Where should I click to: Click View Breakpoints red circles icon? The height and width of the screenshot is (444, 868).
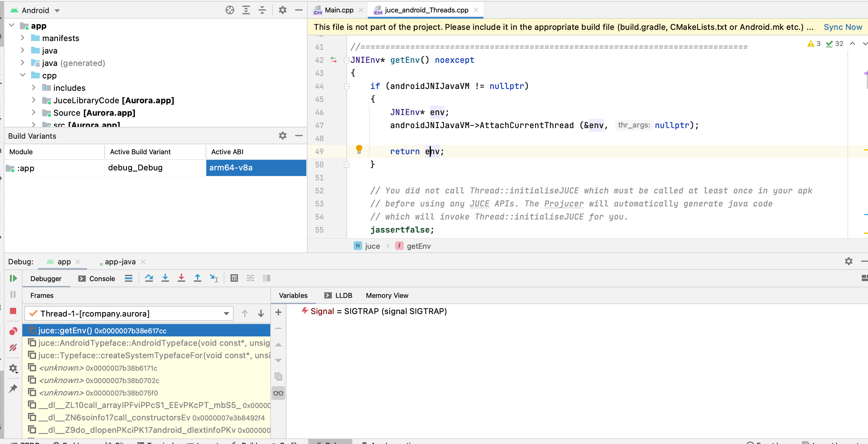click(13, 331)
